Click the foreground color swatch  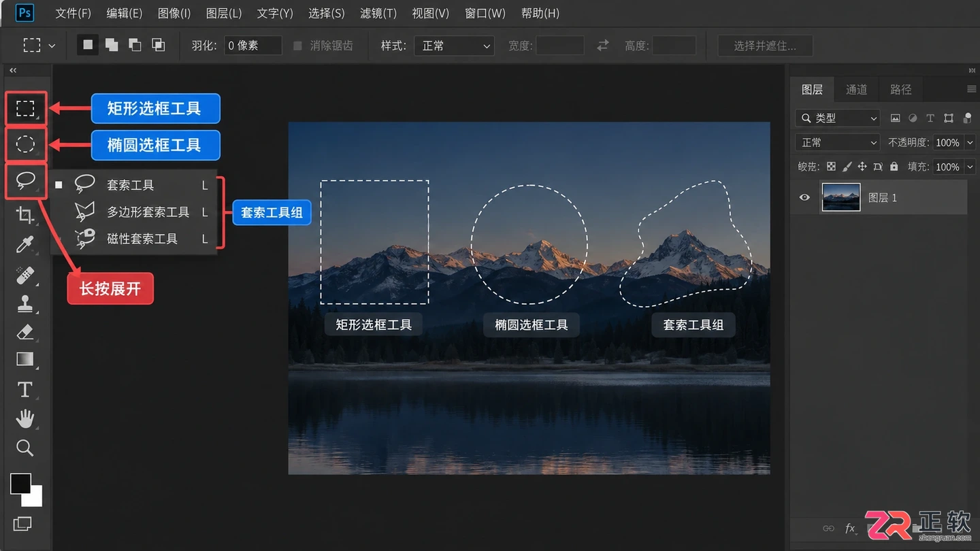20,484
